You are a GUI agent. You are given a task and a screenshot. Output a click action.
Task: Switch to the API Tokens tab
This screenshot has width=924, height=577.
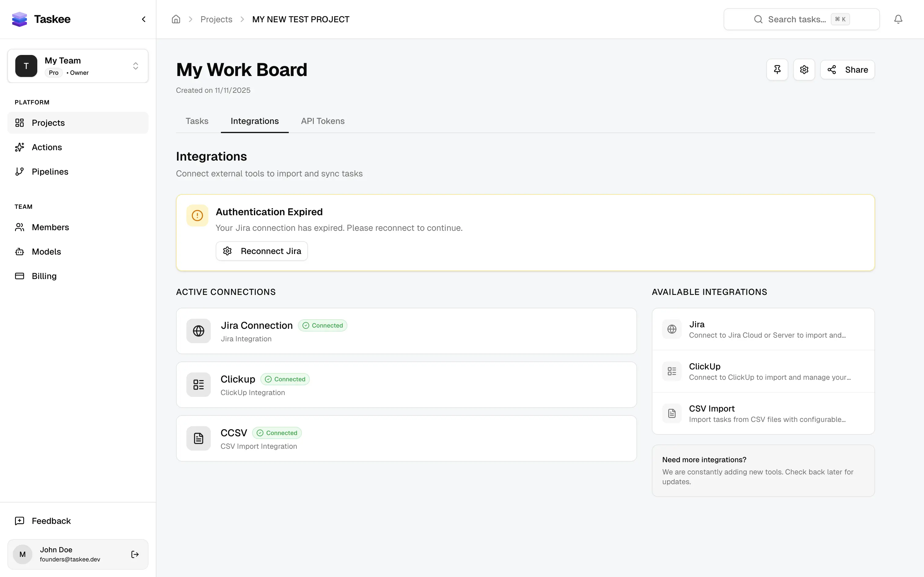pos(322,121)
